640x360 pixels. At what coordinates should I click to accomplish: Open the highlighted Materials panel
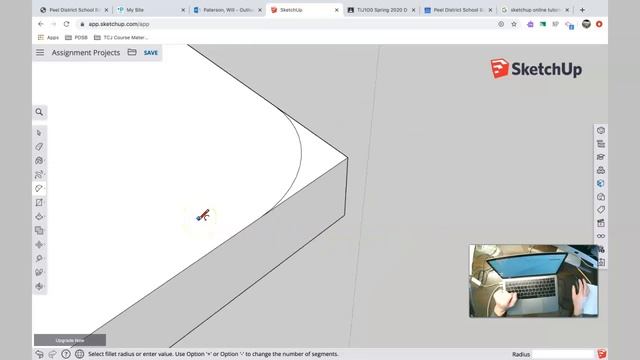(x=600, y=183)
